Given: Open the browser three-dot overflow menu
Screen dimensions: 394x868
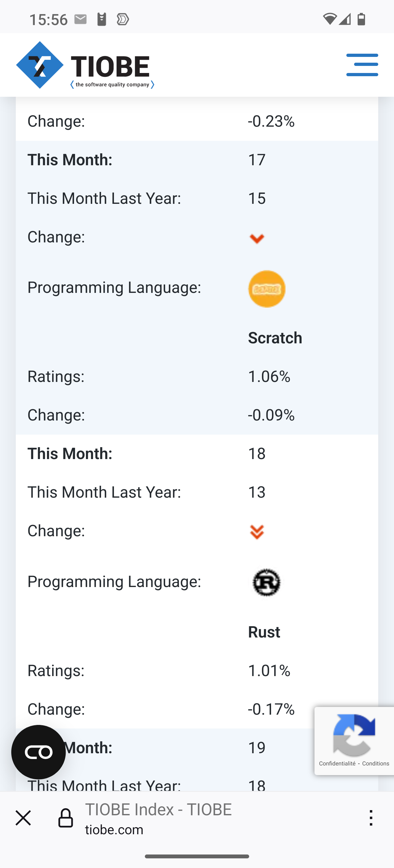Looking at the screenshot, I should click(x=371, y=818).
